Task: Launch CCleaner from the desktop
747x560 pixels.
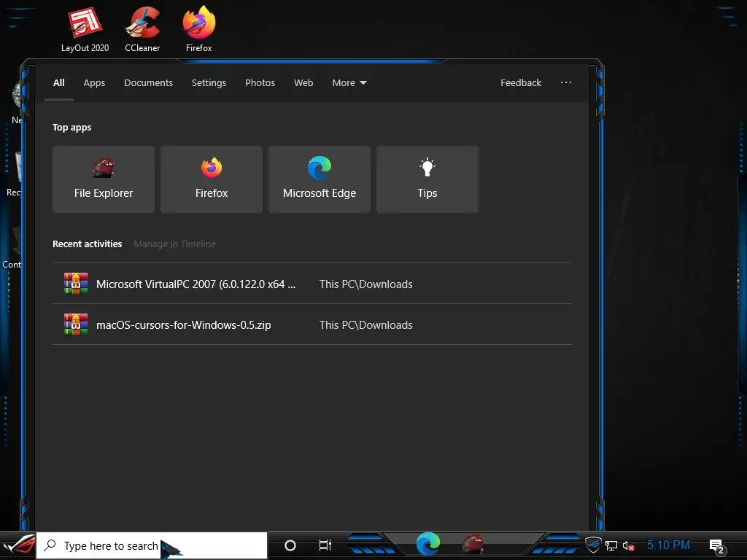Action: coord(142,28)
